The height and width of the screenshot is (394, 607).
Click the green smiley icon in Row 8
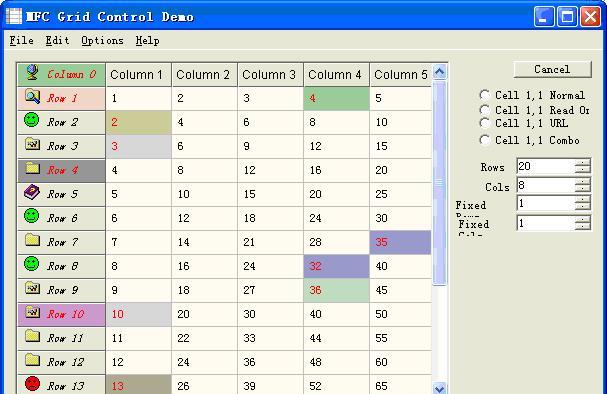pos(31,264)
